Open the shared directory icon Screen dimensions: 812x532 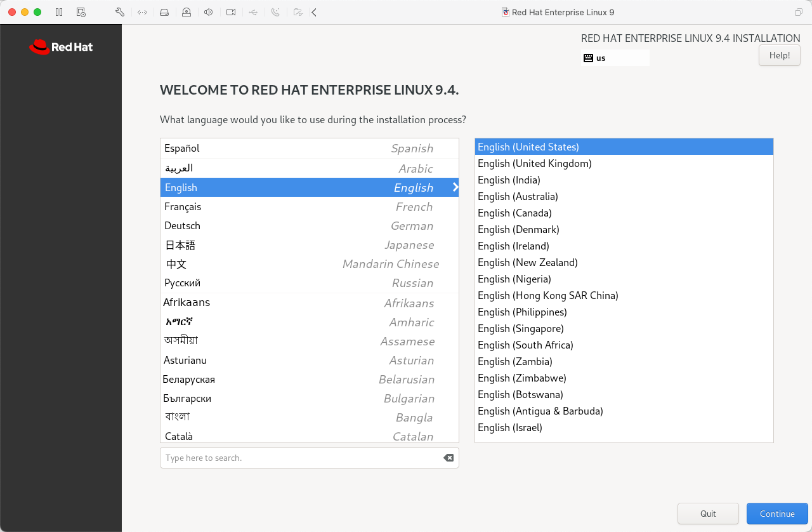coord(298,12)
